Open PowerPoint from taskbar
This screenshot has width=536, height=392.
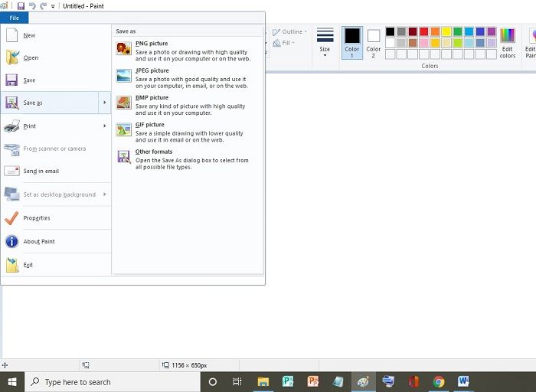313,382
